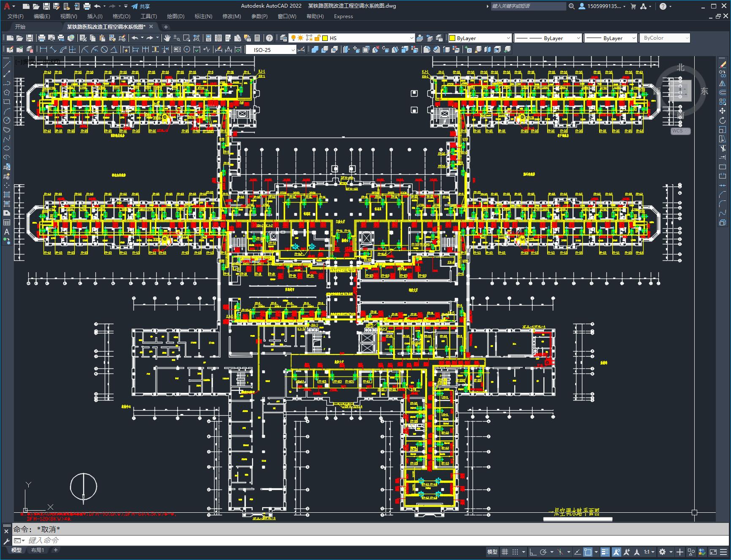Toggle object snap in status bar
731x560 pixels.
[x=588, y=552]
